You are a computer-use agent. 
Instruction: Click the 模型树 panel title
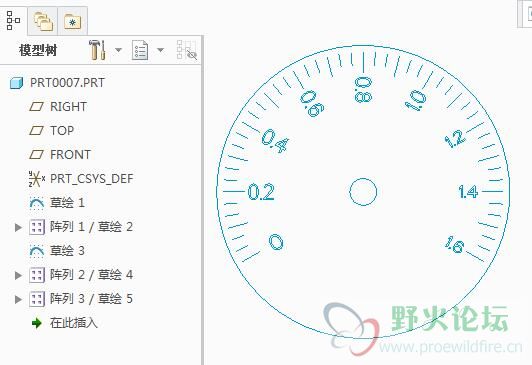click(38, 51)
